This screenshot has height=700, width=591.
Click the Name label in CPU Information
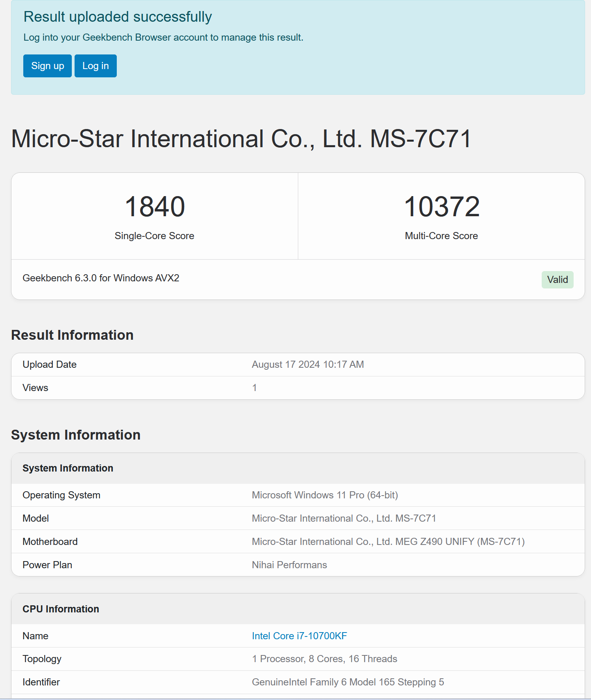35,636
